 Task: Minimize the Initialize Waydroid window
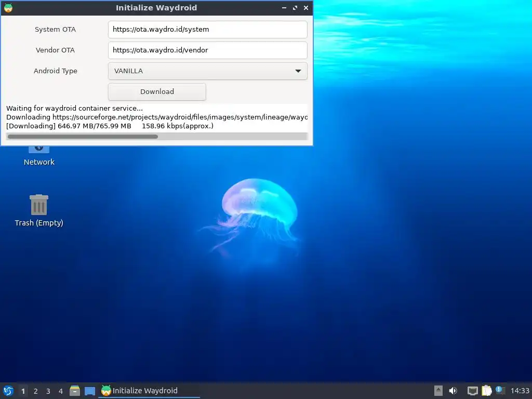(x=284, y=7)
